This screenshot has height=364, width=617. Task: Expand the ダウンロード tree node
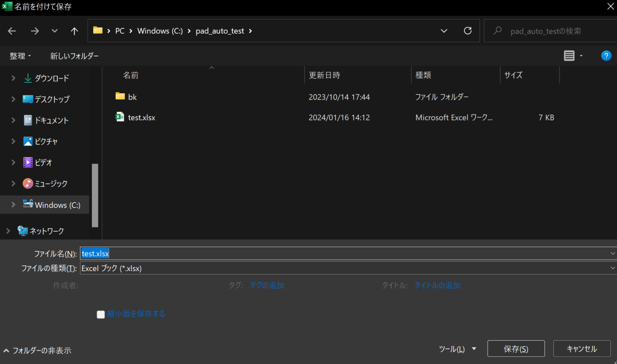pyautogui.click(x=13, y=78)
